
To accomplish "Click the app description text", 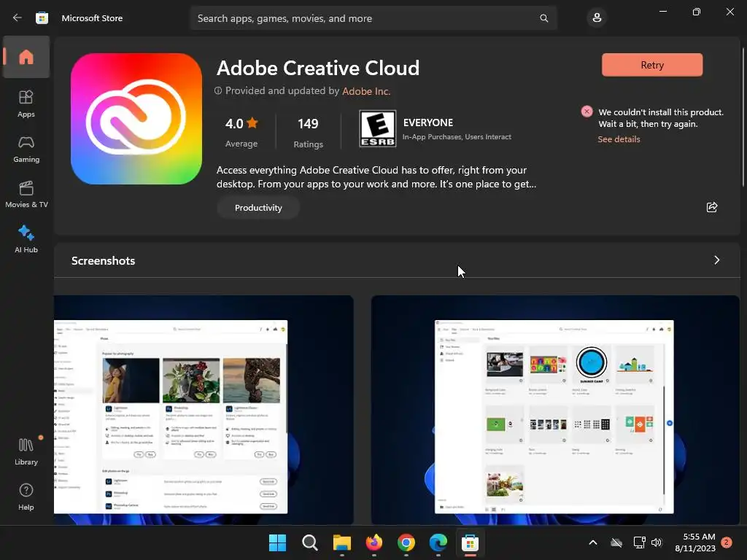I will point(376,176).
